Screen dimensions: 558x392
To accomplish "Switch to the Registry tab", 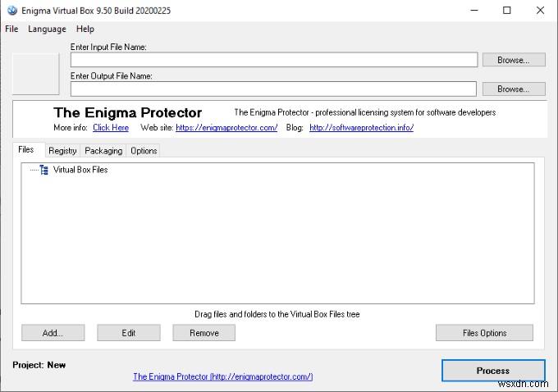I will click(62, 151).
